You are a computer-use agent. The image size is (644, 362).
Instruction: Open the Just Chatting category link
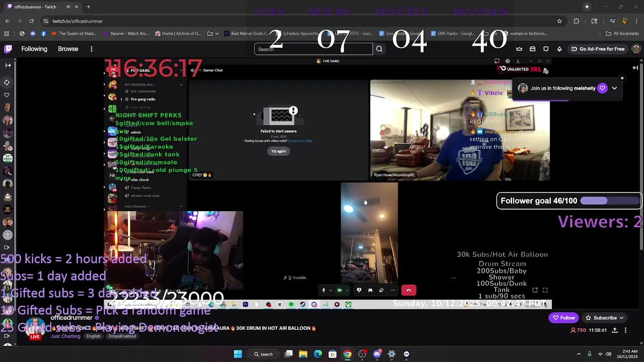coord(65,336)
